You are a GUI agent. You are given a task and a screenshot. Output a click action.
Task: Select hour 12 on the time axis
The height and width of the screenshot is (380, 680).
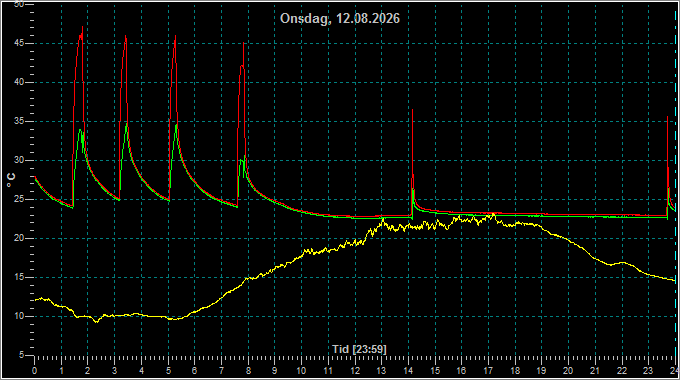coord(355,371)
